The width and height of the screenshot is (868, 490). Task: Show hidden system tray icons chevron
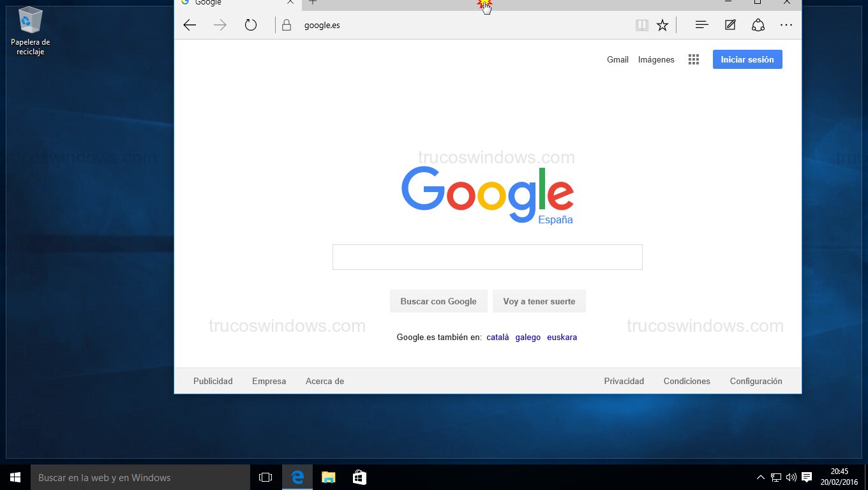(x=760, y=477)
